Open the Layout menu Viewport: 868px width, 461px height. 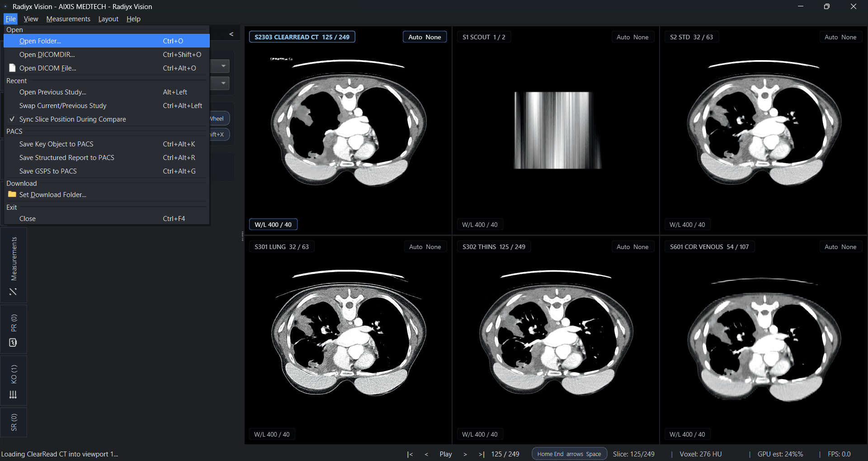108,19
